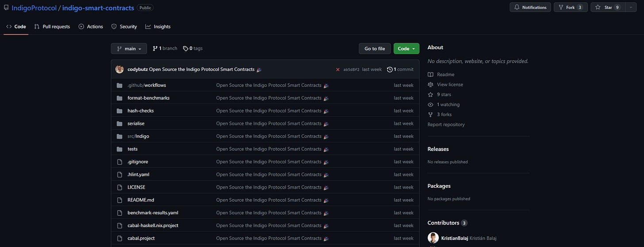
Task: Open the Releases heading link
Action: (x=438, y=149)
